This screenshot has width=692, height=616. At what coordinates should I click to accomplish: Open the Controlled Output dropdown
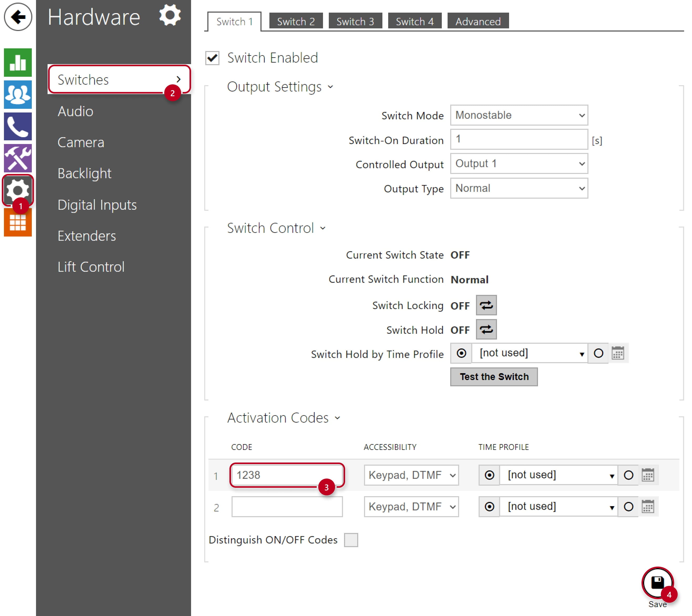[519, 163]
